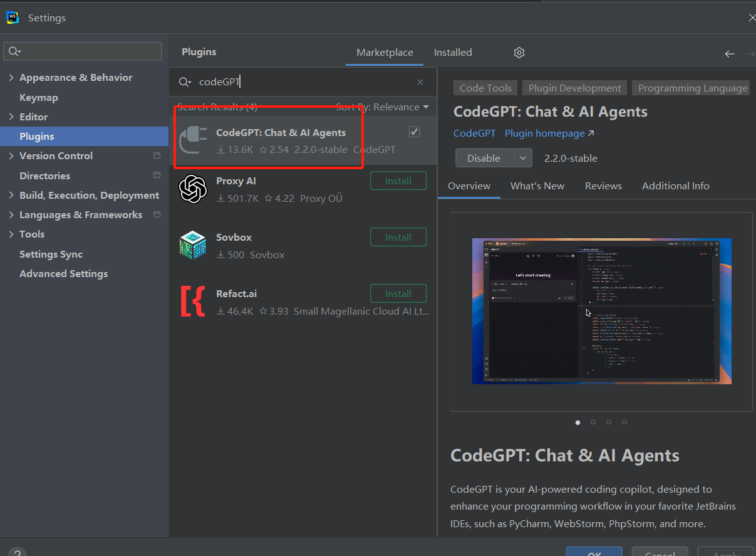Show the first screenshot carousel dot
This screenshot has width=756, height=556.
pyautogui.click(x=577, y=422)
